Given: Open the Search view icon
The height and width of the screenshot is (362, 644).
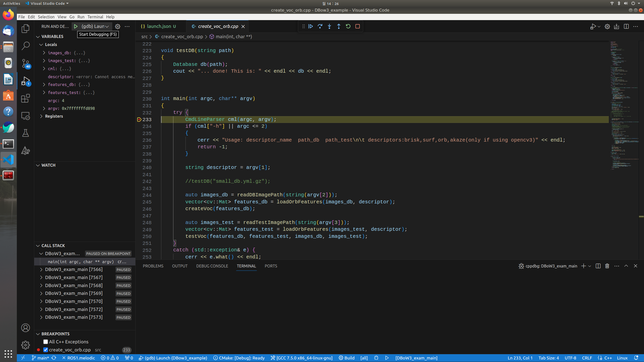Looking at the screenshot, I should (x=25, y=46).
